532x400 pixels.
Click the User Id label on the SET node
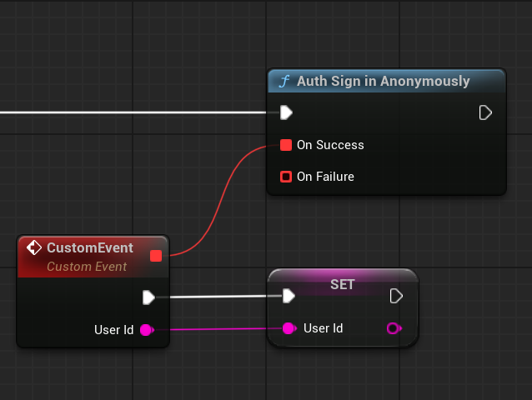[323, 328]
